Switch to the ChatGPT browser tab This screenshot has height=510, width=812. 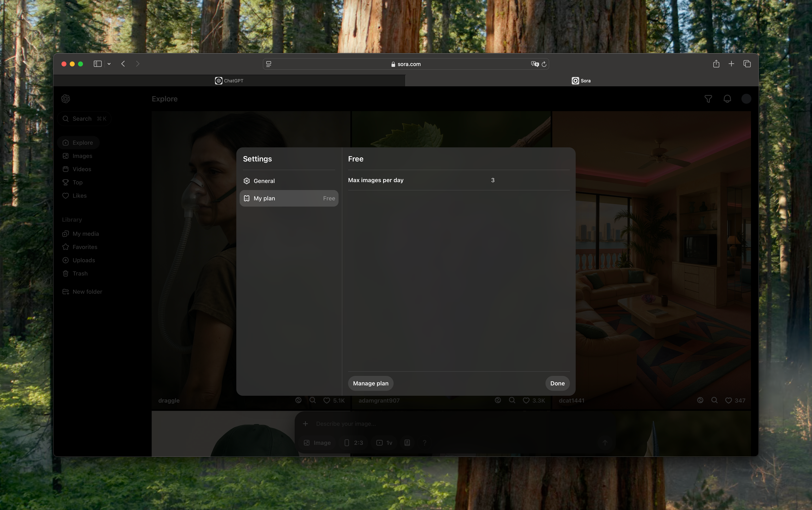[229, 81]
